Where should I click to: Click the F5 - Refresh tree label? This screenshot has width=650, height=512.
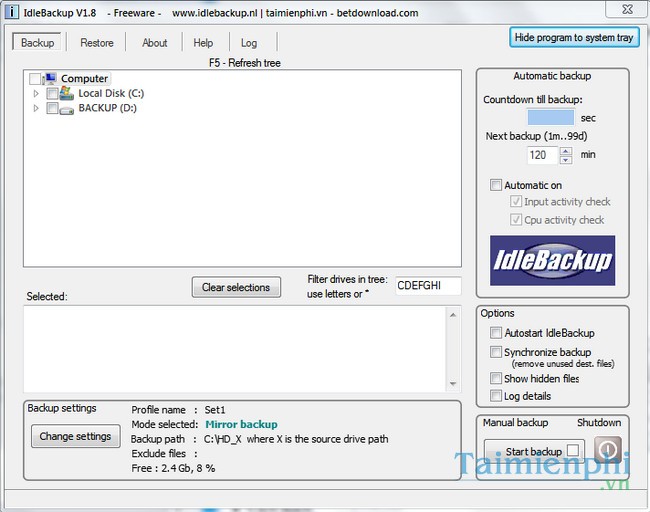click(245, 63)
